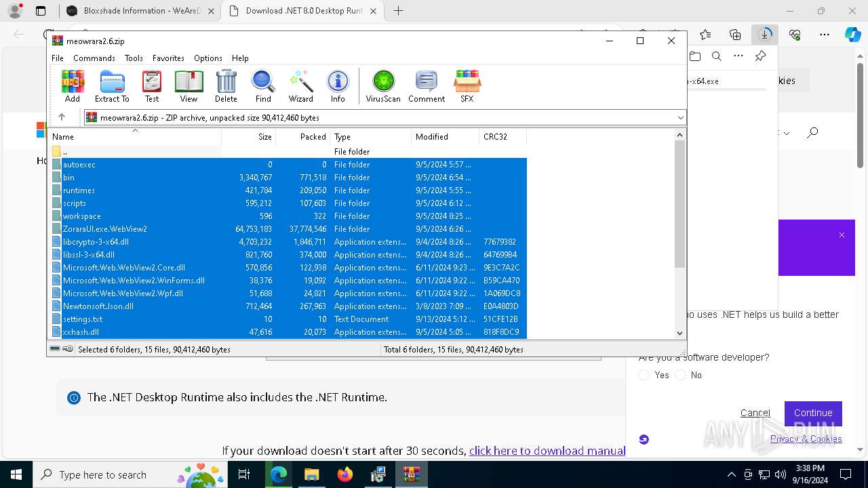
Task: Select the parent folder '..' row
Action: coord(288,152)
